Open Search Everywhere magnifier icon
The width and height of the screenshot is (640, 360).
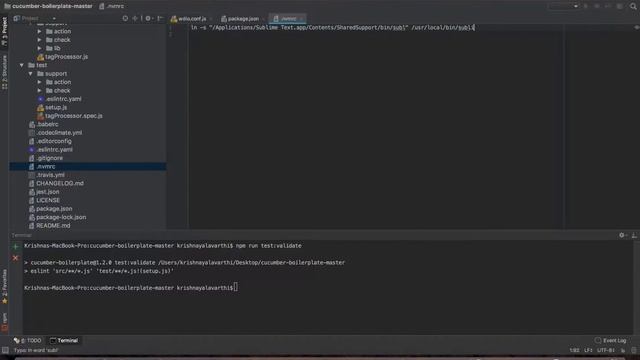(633, 6)
